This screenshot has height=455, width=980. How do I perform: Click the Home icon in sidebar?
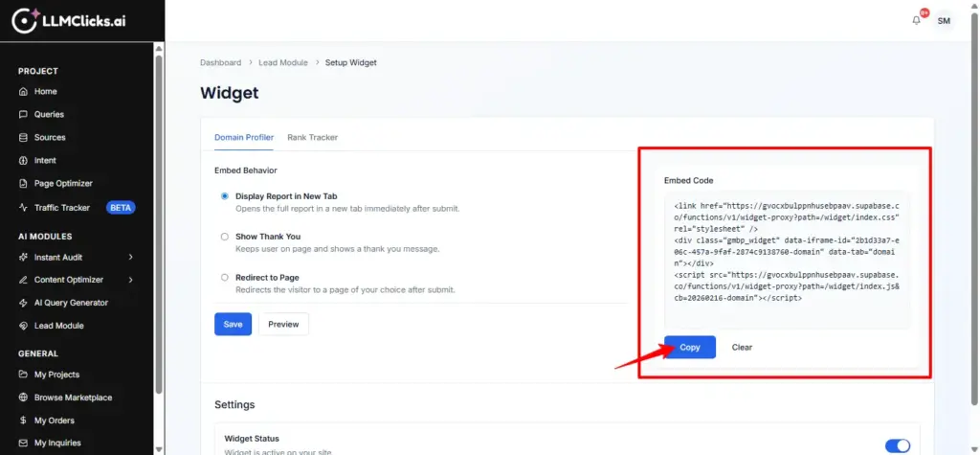[x=24, y=92]
